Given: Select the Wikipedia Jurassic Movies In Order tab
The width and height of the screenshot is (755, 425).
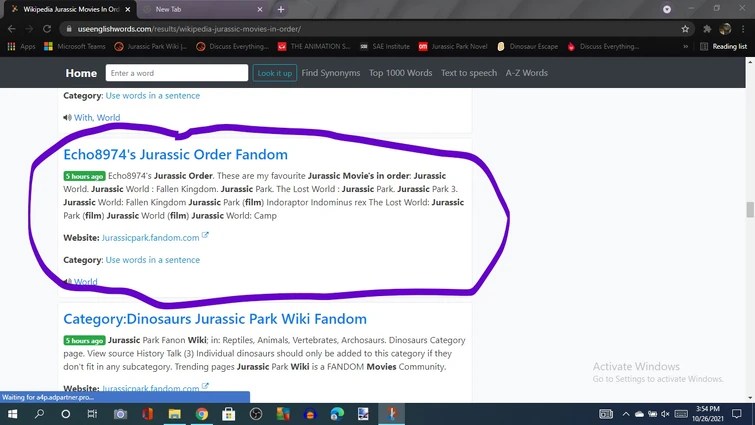Looking at the screenshot, I should point(70,9).
